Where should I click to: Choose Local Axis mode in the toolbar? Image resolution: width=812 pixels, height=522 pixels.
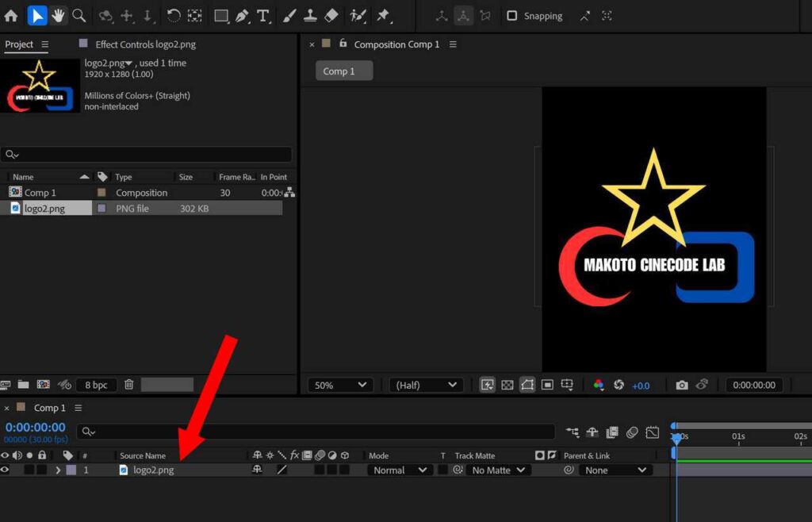[x=442, y=16]
